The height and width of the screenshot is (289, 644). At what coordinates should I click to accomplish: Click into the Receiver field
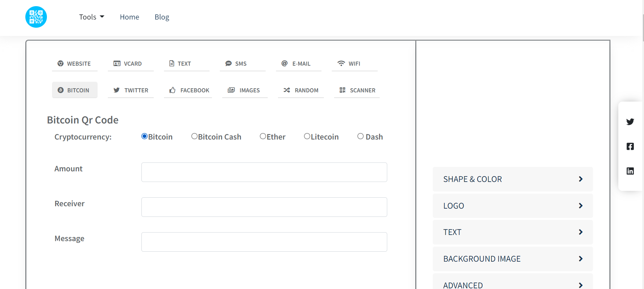coord(264,207)
